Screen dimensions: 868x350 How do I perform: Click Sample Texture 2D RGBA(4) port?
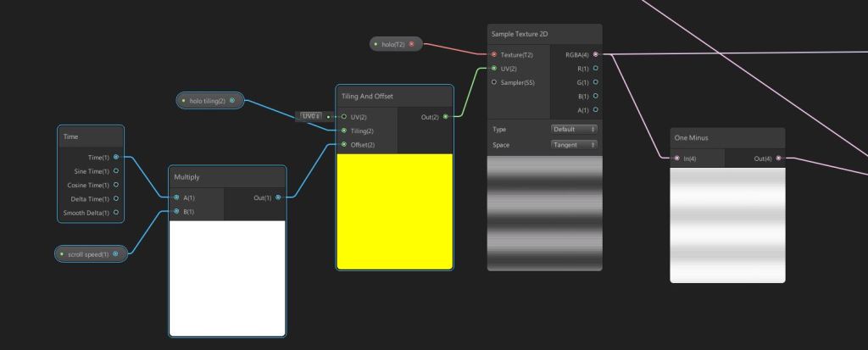596,54
